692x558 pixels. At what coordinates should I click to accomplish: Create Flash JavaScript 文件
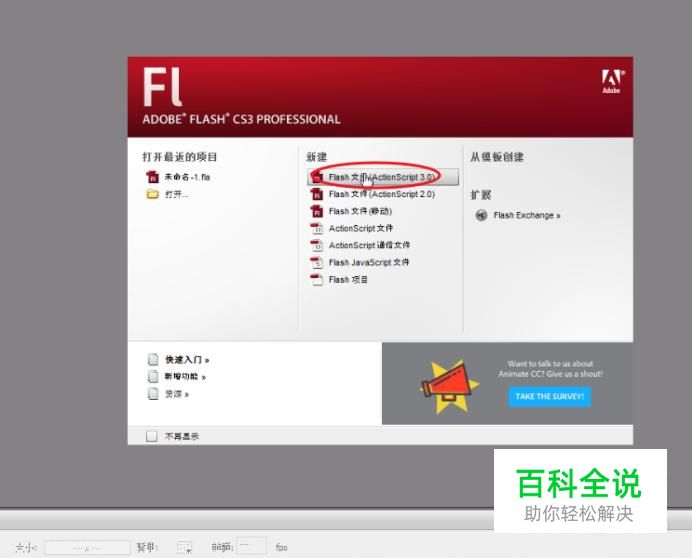point(369,263)
